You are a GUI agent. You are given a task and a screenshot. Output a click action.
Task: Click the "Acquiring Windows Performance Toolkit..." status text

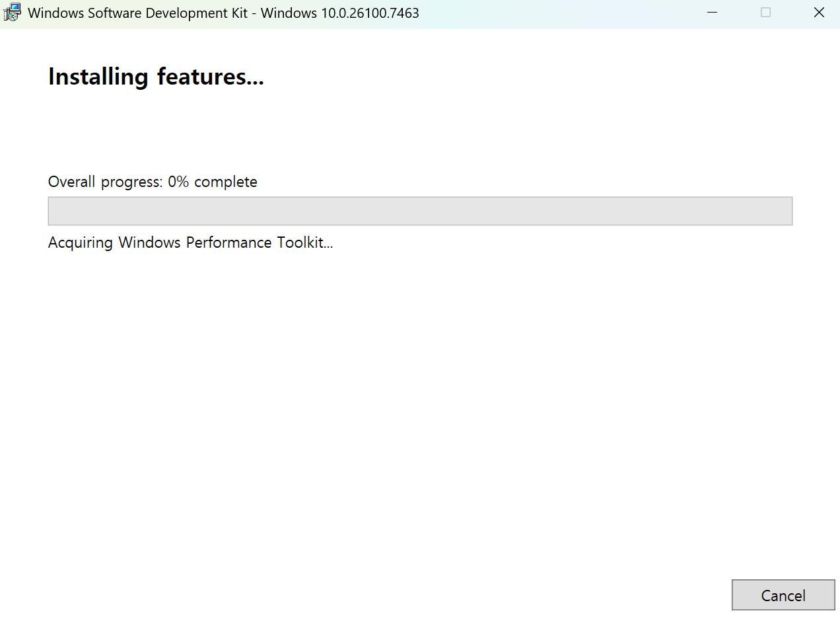(190, 242)
